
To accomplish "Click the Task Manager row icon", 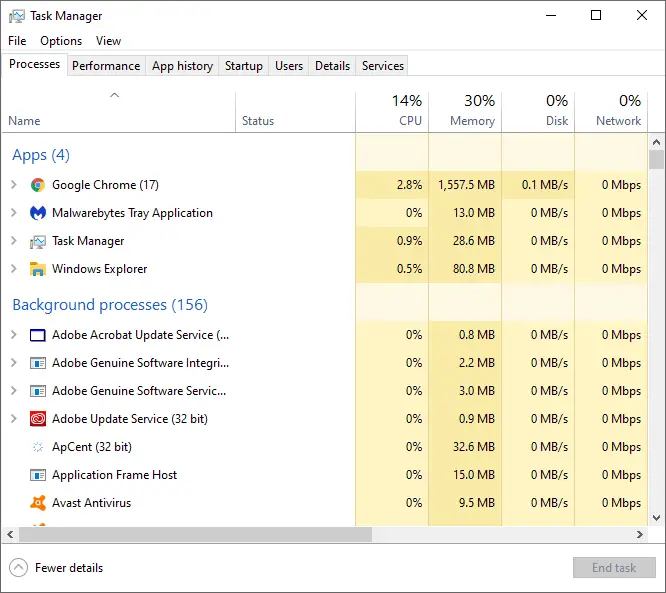I will [38, 241].
